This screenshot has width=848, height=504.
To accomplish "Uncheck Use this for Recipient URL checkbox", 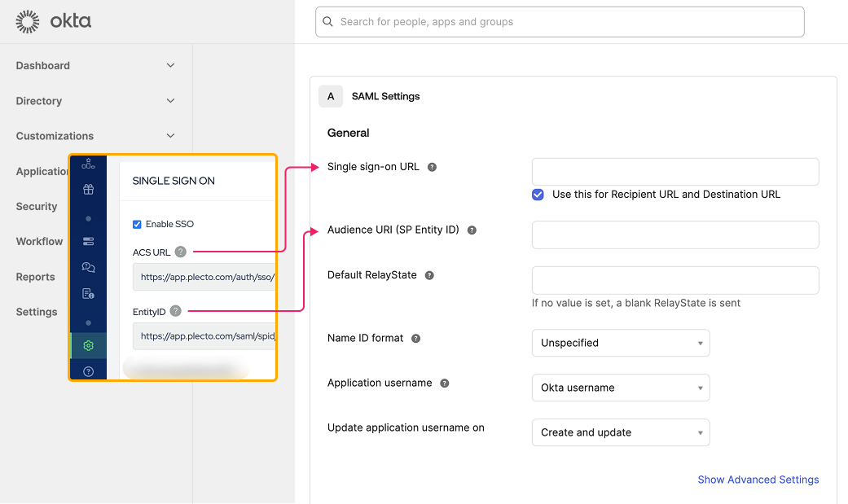I will pos(538,195).
